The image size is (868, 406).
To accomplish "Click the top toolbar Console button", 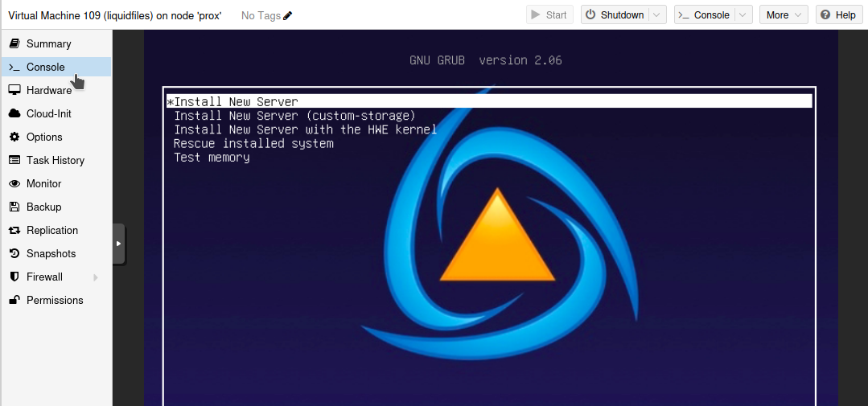I will point(704,15).
